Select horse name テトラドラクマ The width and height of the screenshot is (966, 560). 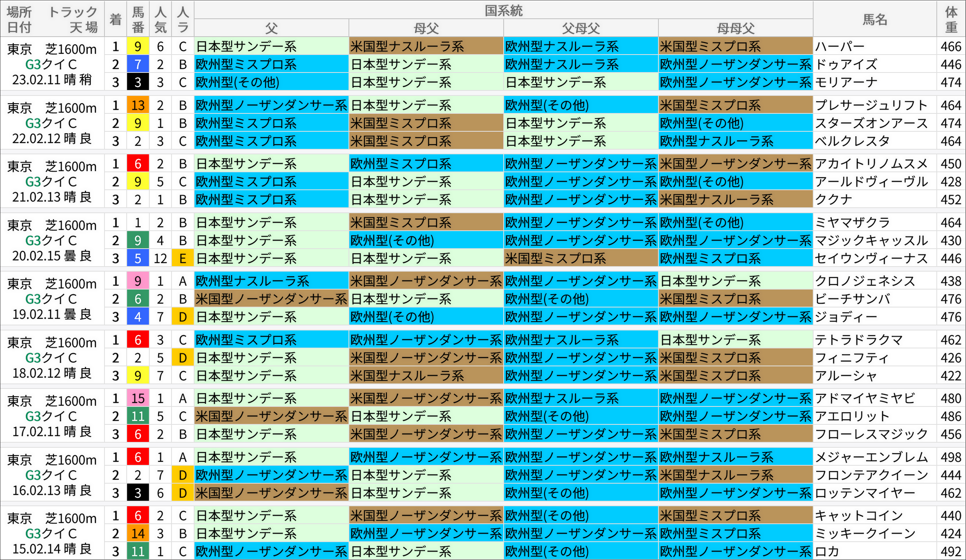pyautogui.click(x=858, y=340)
